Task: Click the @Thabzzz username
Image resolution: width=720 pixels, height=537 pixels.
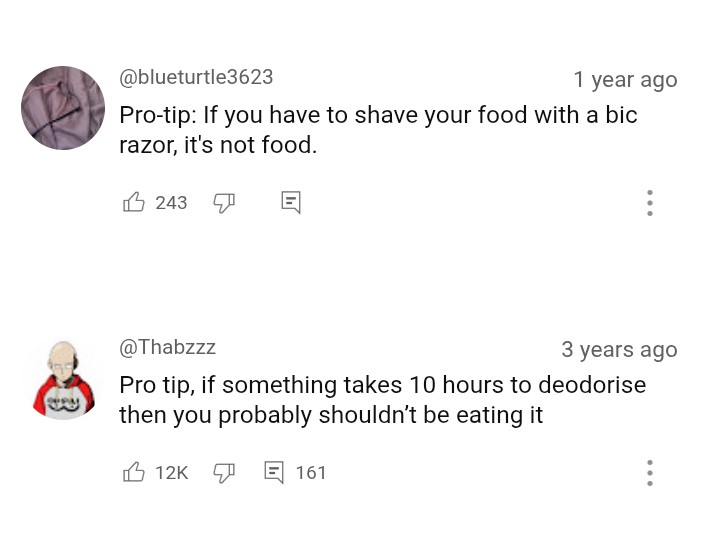Action: [167, 347]
